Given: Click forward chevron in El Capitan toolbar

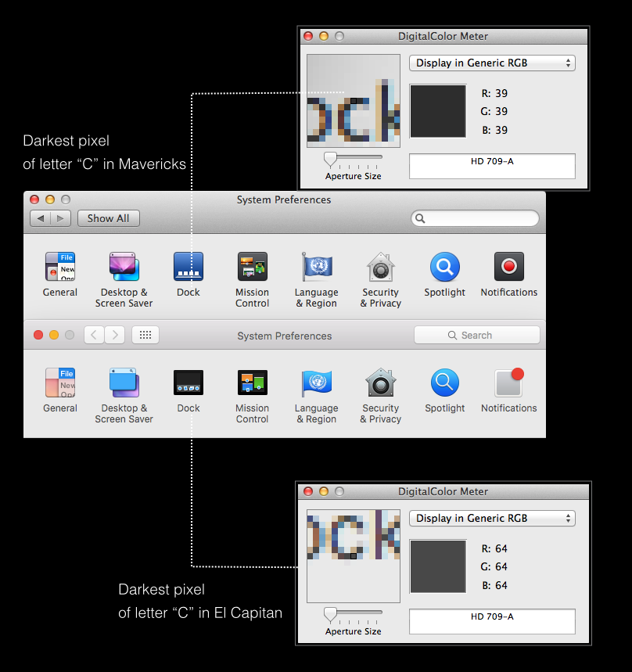Looking at the screenshot, I should tap(115, 335).
